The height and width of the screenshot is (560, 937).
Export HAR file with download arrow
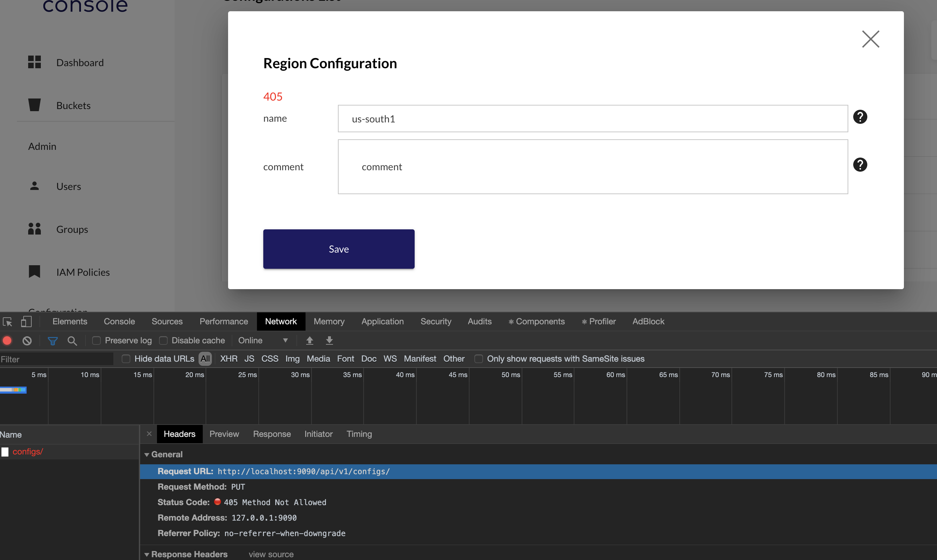(329, 341)
